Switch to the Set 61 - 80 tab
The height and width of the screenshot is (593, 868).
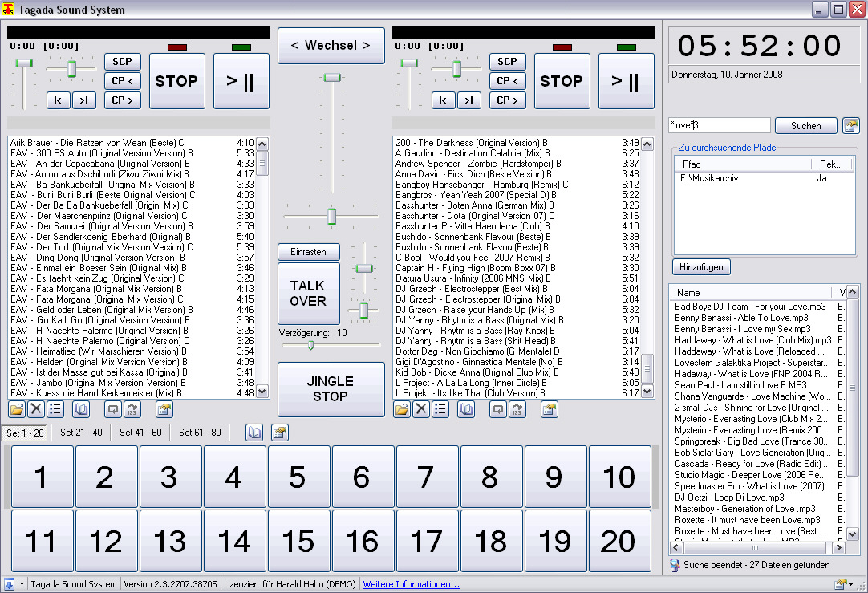[x=200, y=433]
